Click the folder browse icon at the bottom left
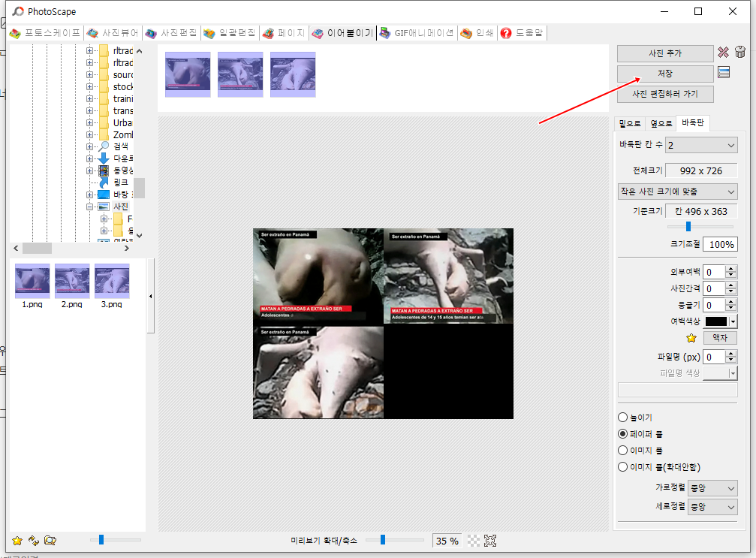The image size is (756, 558). coord(50,541)
